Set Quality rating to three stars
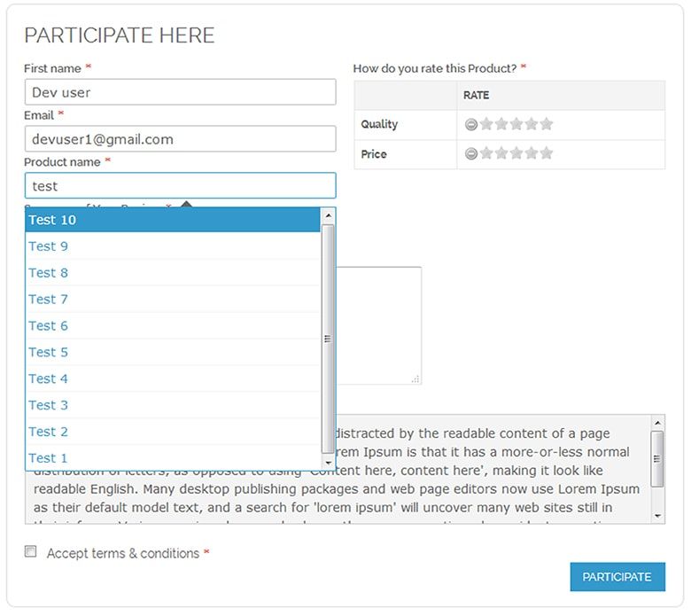Screen dimensions: 691x616 click(x=516, y=124)
